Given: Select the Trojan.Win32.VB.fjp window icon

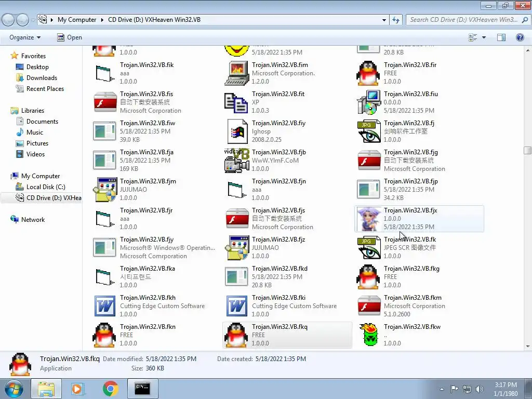Looking at the screenshot, I should tap(368, 190).
